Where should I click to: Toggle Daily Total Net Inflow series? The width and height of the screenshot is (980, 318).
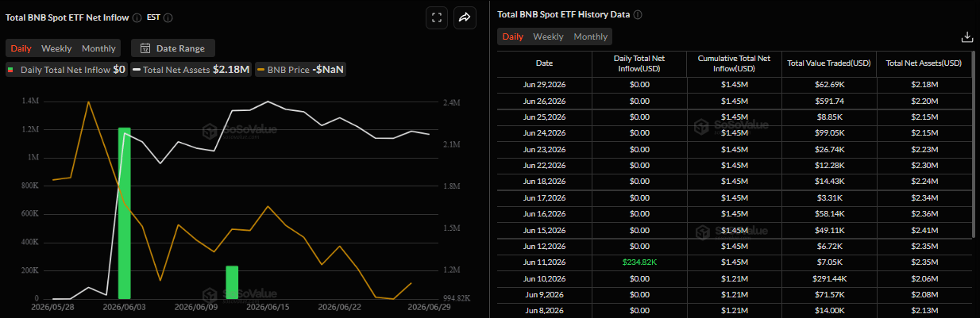tap(68, 70)
